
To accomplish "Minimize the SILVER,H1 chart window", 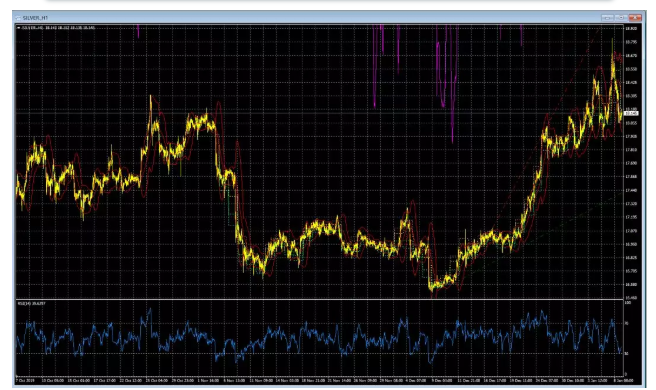I will click(x=607, y=18).
